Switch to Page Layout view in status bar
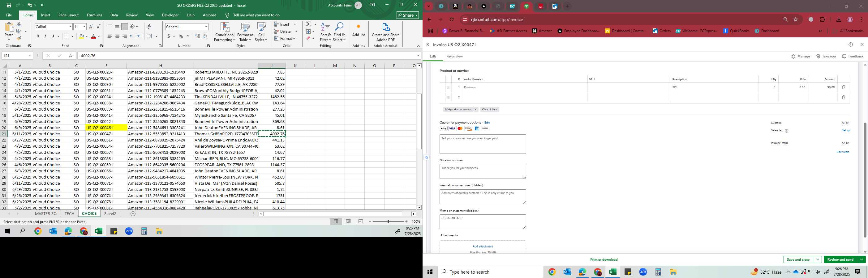 tap(348, 221)
